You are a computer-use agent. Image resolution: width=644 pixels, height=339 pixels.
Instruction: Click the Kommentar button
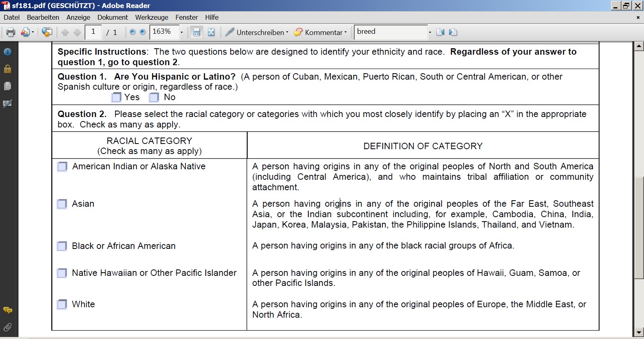coord(320,32)
